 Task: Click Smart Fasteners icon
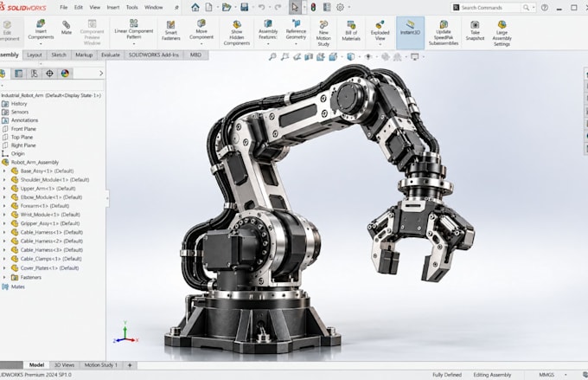click(171, 31)
